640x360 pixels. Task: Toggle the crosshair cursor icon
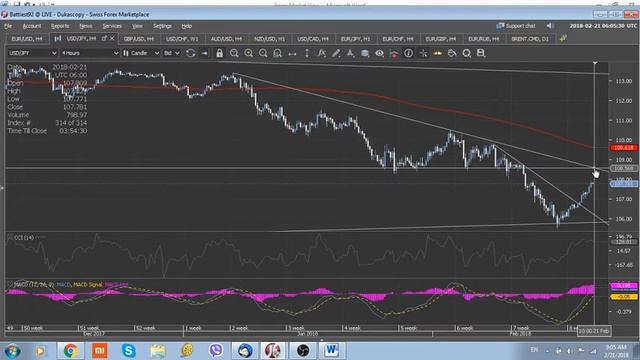point(423,53)
